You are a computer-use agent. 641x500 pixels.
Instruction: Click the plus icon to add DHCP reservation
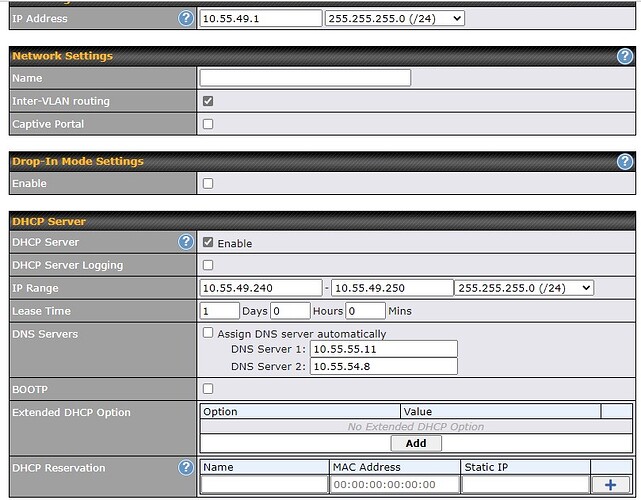611,484
